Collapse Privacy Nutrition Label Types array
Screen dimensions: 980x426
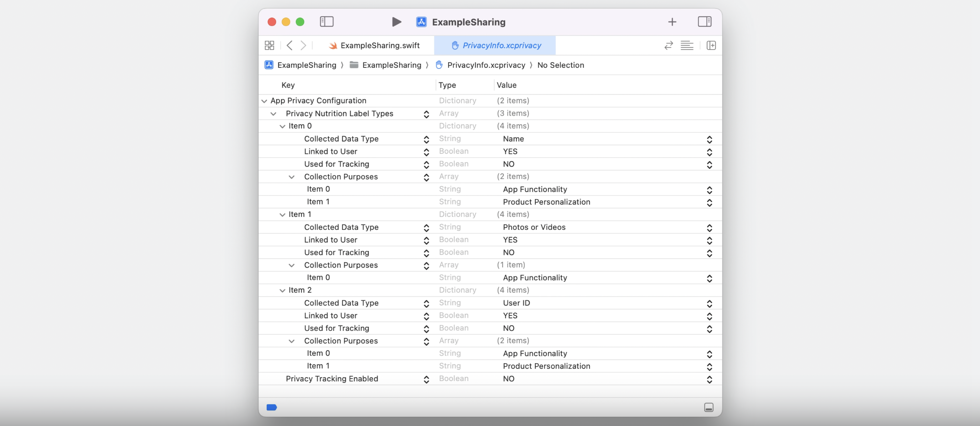coord(273,114)
